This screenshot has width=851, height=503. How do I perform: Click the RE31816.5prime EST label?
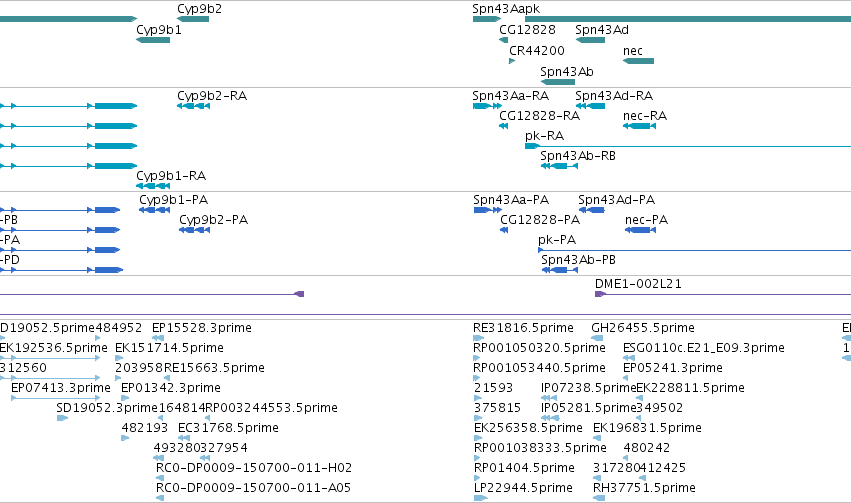[x=523, y=328]
